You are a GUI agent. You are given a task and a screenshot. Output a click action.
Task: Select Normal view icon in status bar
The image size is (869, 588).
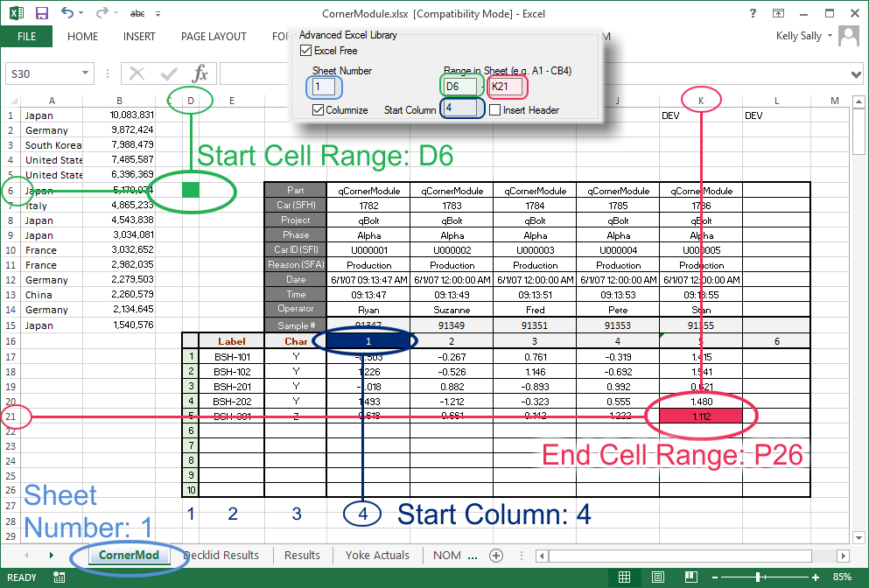coord(624,577)
